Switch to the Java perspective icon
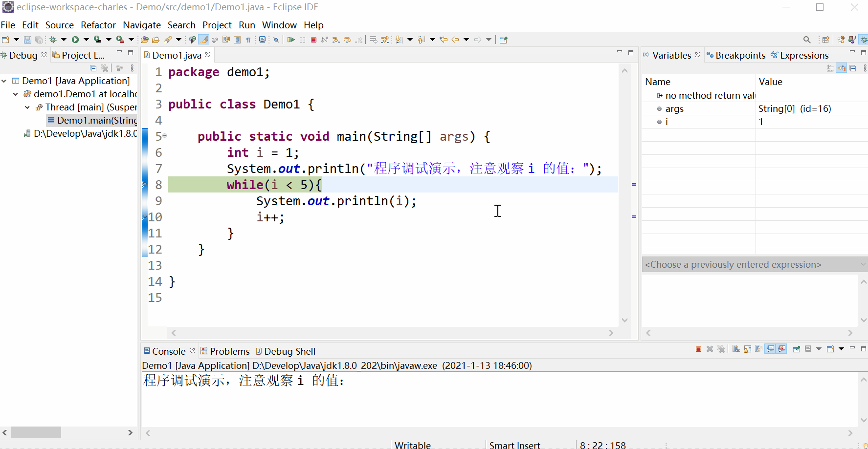This screenshot has width=868, height=449. click(852, 40)
